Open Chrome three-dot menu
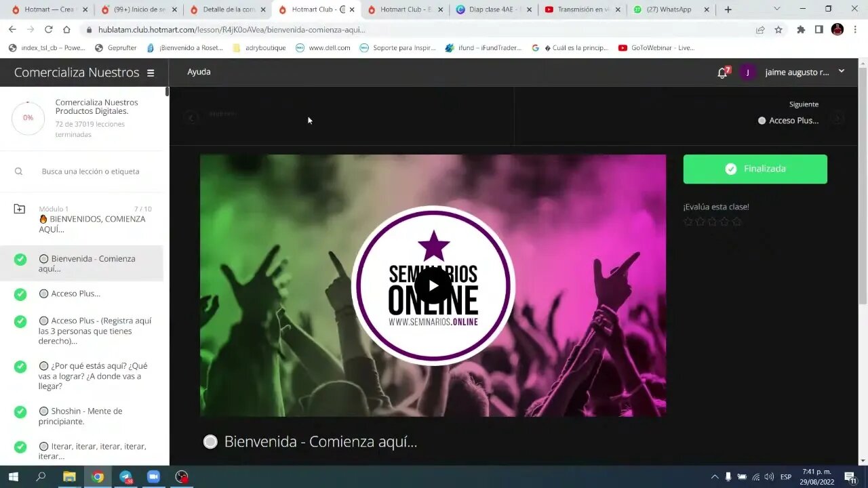Screen dimensions: 868x488 [855, 30]
